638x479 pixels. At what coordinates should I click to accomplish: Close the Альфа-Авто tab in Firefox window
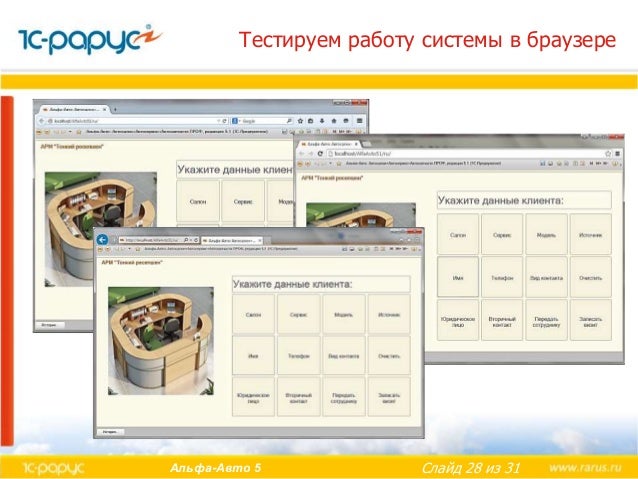click(105, 109)
